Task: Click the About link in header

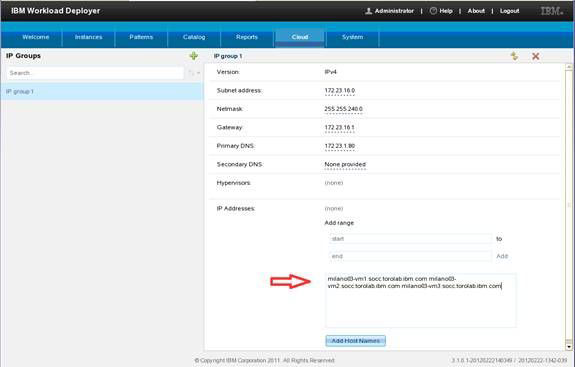Action: 476,11
